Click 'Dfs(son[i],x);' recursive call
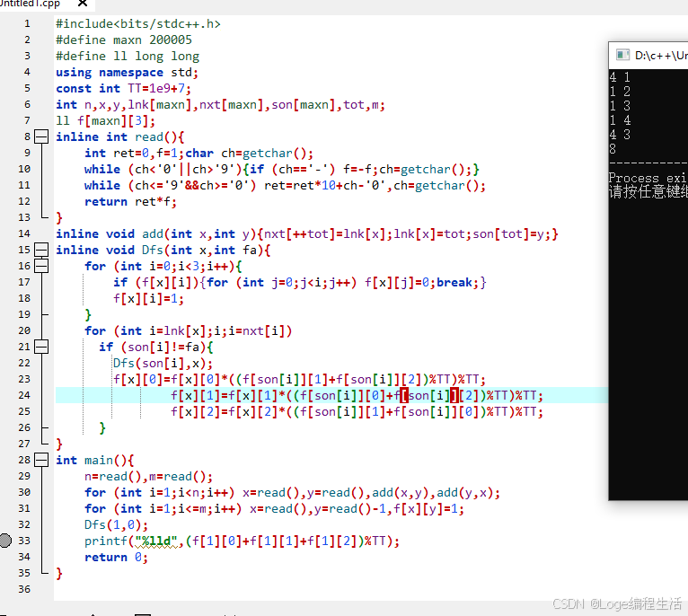The height and width of the screenshot is (616, 688). pos(163,364)
